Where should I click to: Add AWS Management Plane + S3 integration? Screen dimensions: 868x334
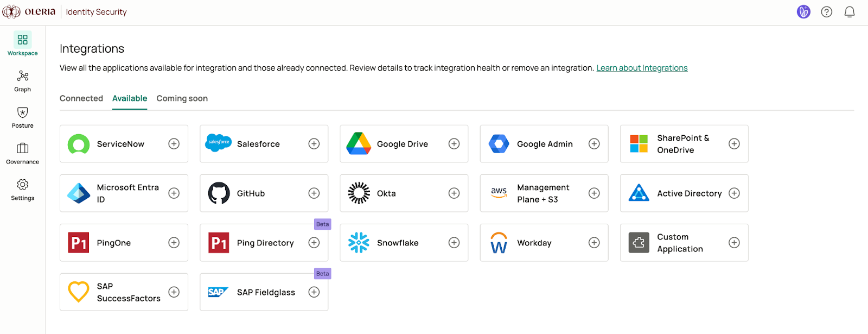pos(594,193)
